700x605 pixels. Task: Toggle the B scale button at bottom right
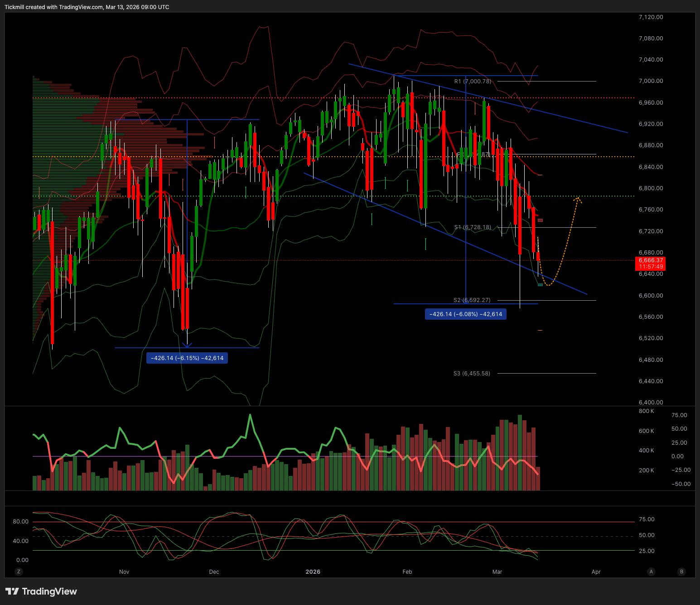pos(681,571)
